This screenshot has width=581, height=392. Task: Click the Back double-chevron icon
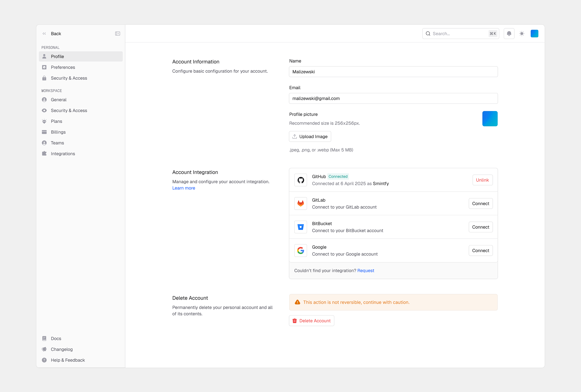pyautogui.click(x=44, y=33)
